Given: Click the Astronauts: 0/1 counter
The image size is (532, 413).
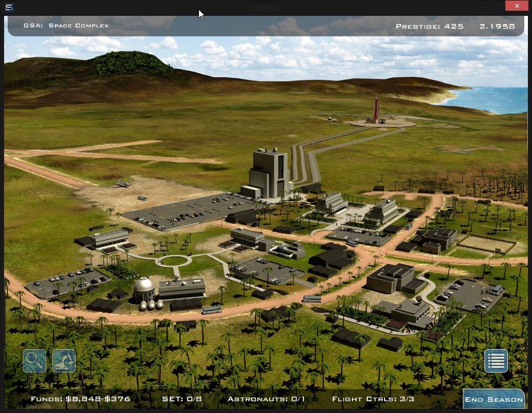Looking at the screenshot, I should [266, 399].
